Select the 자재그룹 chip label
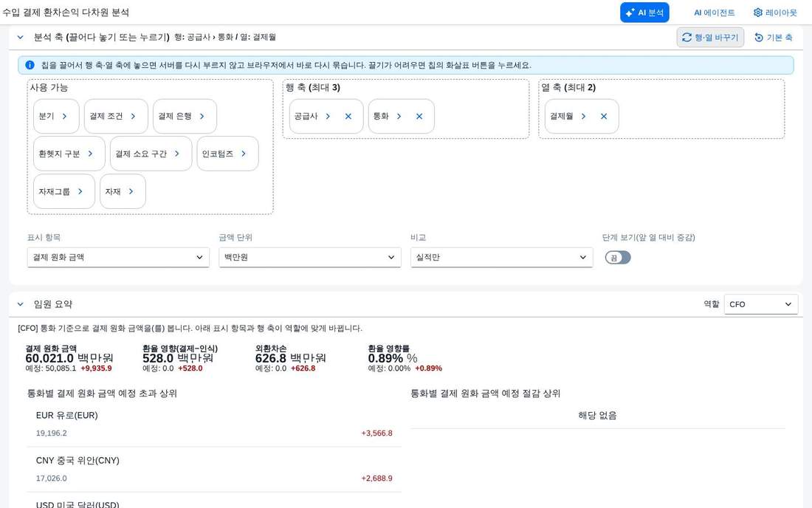 [55, 191]
